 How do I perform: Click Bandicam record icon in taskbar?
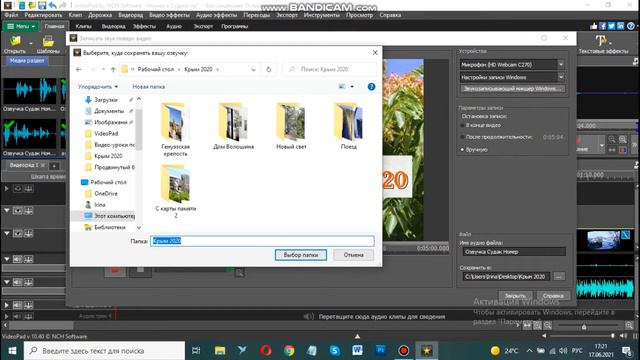point(404,351)
